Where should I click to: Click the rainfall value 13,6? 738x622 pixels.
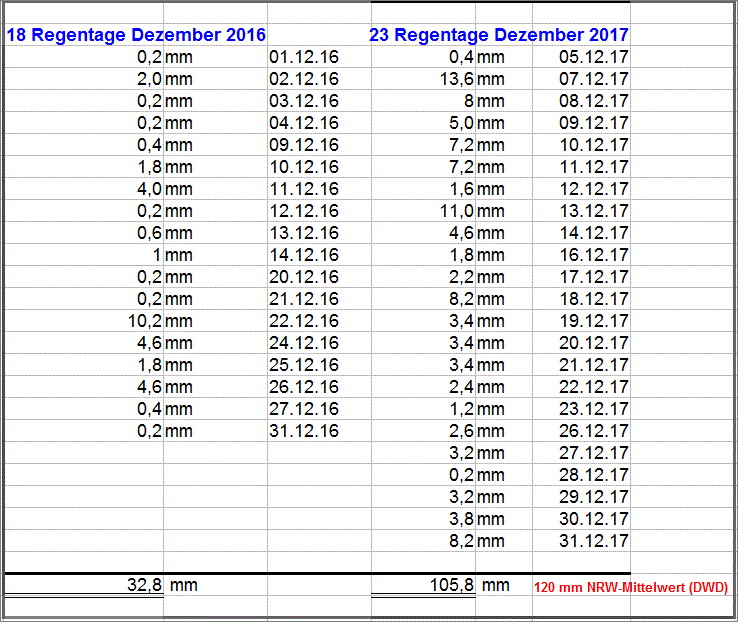pyautogui.click(x=457, y=80)
